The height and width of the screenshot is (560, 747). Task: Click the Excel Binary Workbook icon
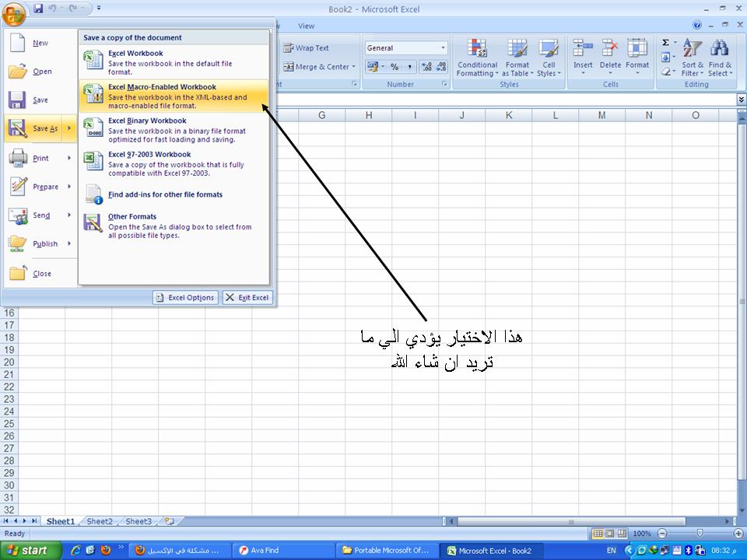[93, 127]
